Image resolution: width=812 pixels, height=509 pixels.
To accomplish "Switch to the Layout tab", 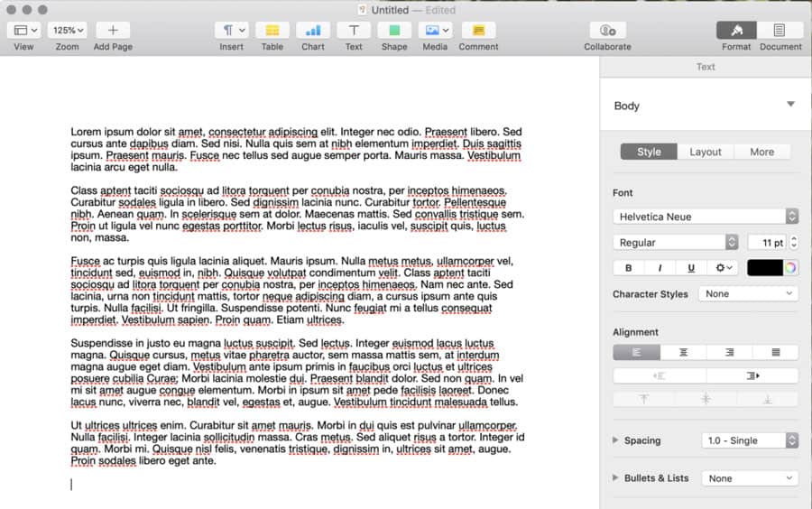I will click(706, 152).
